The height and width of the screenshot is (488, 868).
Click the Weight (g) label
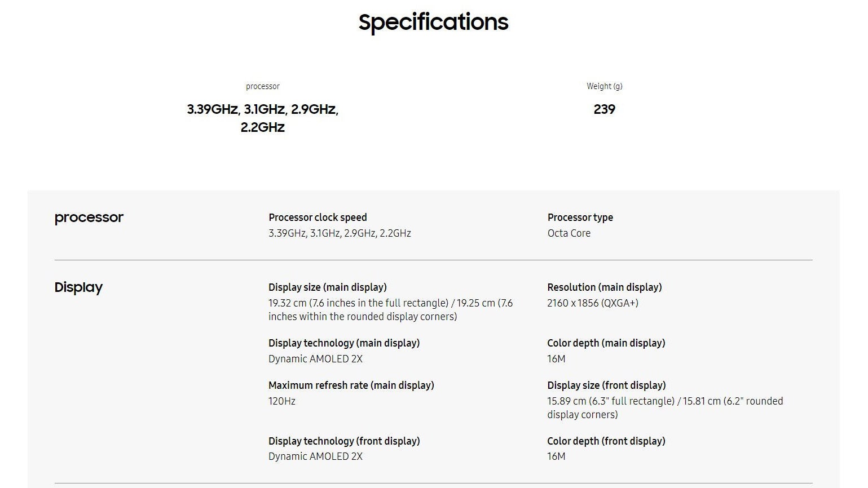(604, 86)
